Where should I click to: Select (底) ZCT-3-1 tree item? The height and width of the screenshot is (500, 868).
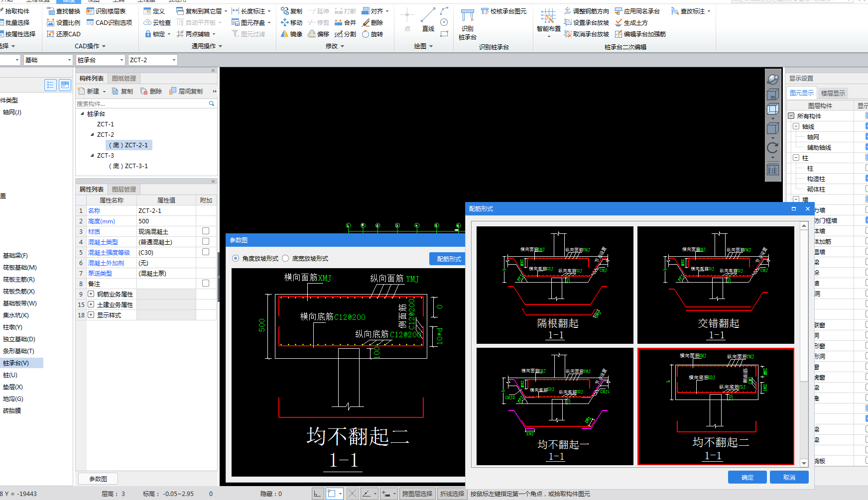(128, 166)
